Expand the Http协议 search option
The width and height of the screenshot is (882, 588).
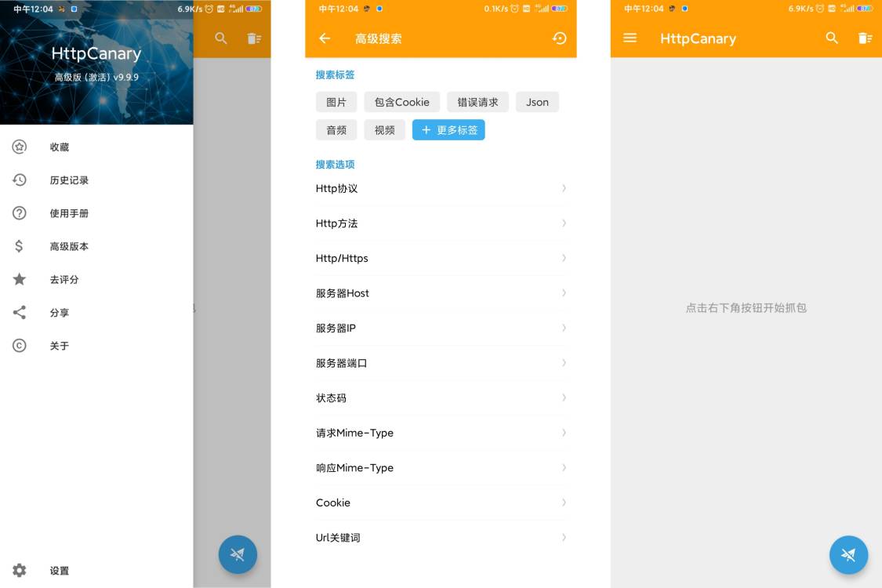pos(441,188)
